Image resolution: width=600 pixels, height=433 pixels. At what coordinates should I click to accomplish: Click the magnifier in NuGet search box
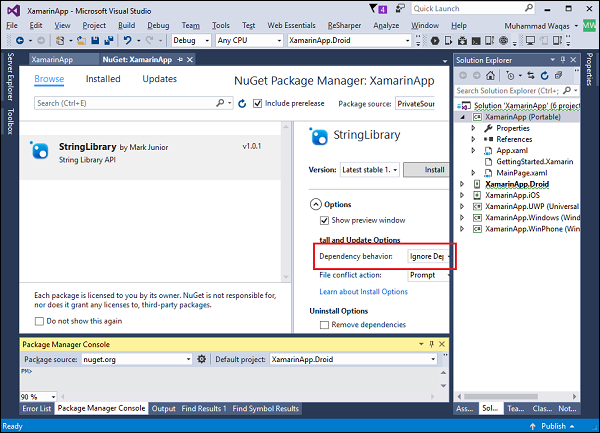pyautogui.click(x=220, y=103)
